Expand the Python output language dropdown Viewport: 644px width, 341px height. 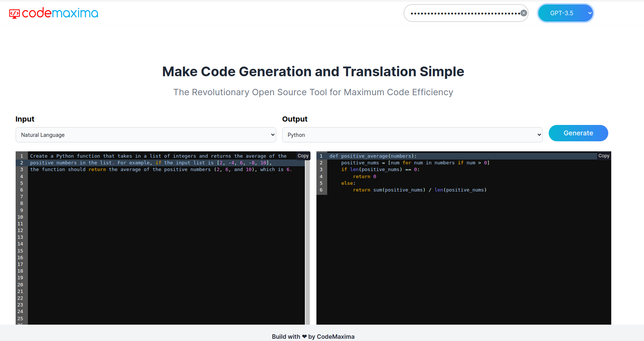(412, 135)
